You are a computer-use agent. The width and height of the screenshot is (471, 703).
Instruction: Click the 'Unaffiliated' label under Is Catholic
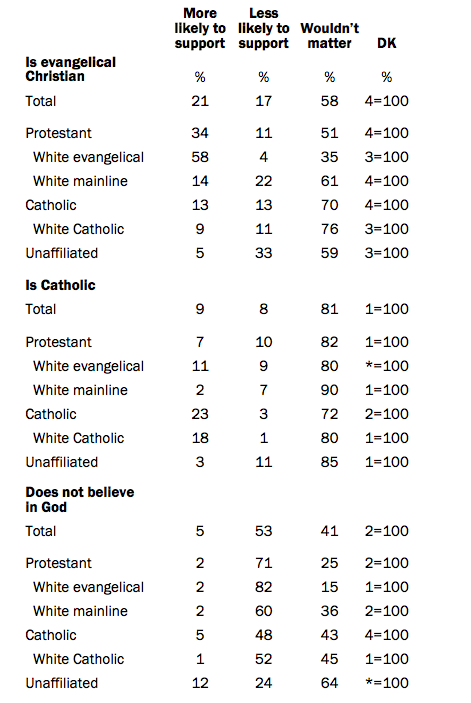tap(61, 462)
